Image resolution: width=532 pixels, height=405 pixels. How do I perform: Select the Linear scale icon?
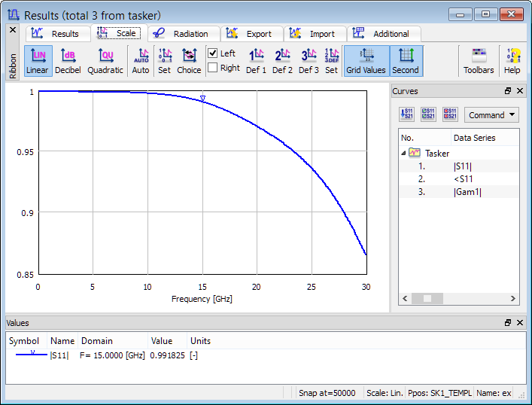[37, 60]
